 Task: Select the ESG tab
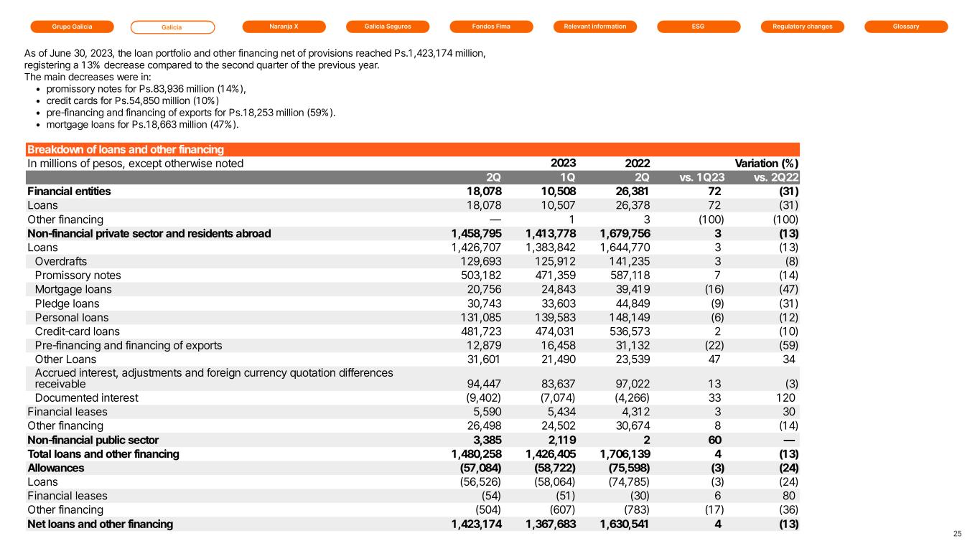point(699,27)
